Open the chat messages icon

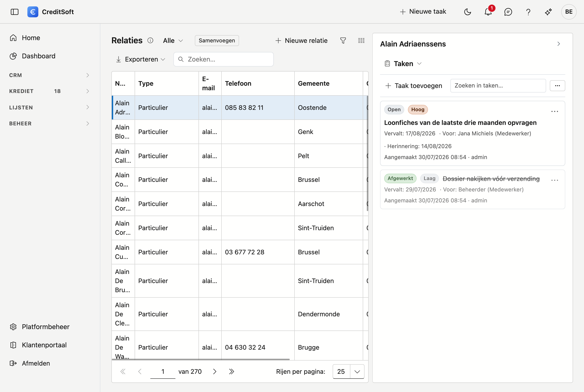point(508,12)
